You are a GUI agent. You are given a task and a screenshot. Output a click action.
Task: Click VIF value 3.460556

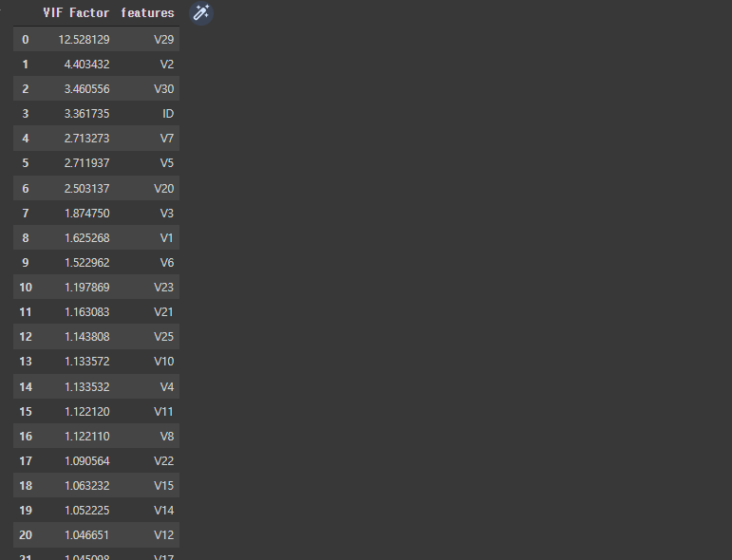coord(86,89)
